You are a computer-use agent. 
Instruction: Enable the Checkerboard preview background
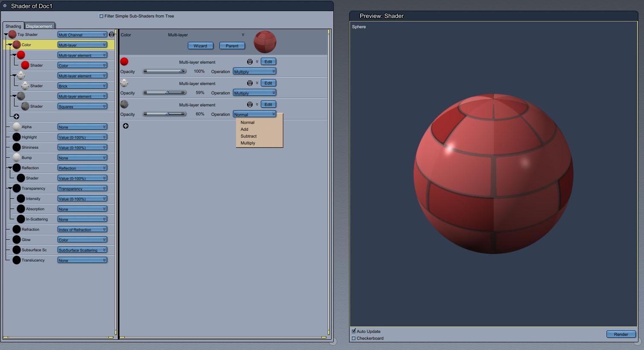click(353, 338)
